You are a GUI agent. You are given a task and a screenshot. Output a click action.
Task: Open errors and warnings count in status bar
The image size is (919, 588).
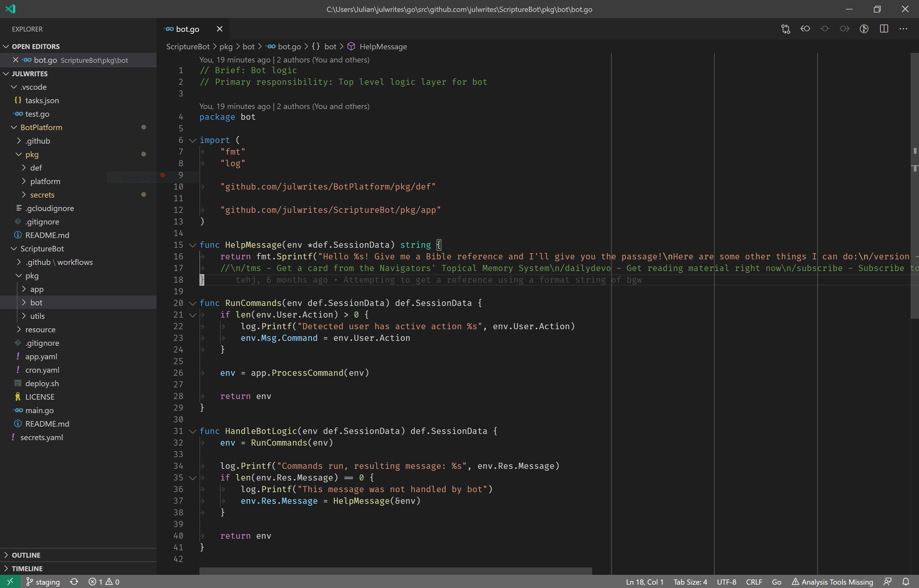pos(104,582)
